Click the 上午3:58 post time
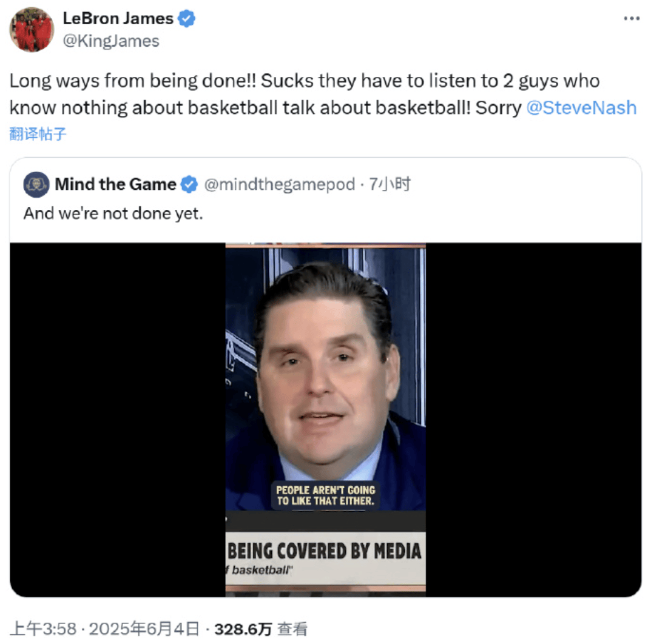This screenshot has width=648, height=644. [x=43, y=629]
